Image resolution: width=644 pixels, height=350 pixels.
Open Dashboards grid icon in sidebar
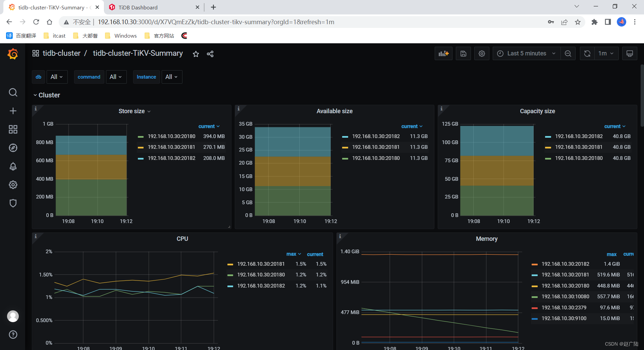click(x=13, y=129)
